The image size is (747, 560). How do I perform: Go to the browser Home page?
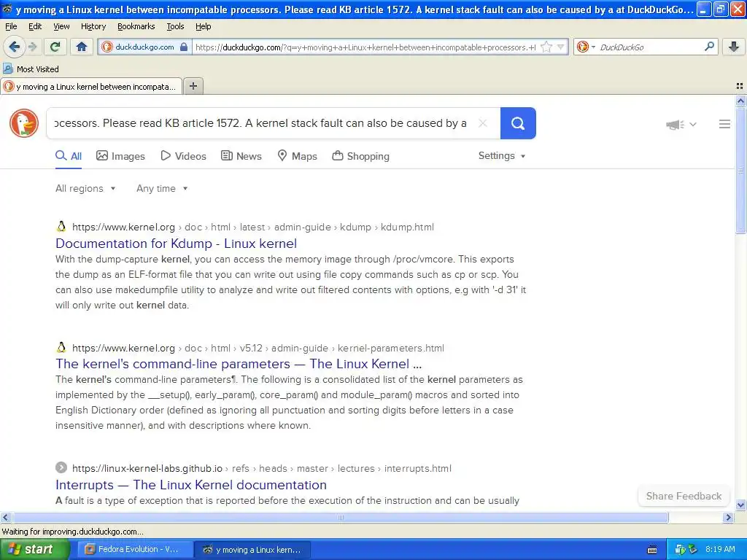82,47
